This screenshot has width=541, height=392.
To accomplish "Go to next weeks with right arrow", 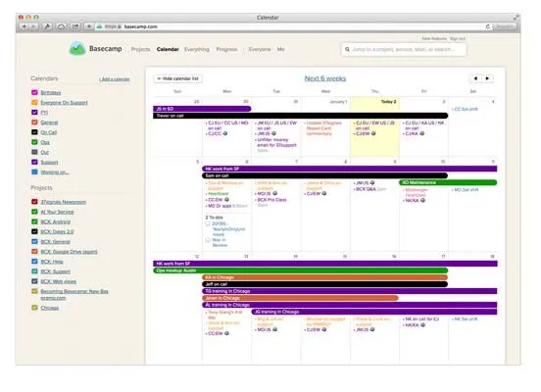I will point(487,78).
